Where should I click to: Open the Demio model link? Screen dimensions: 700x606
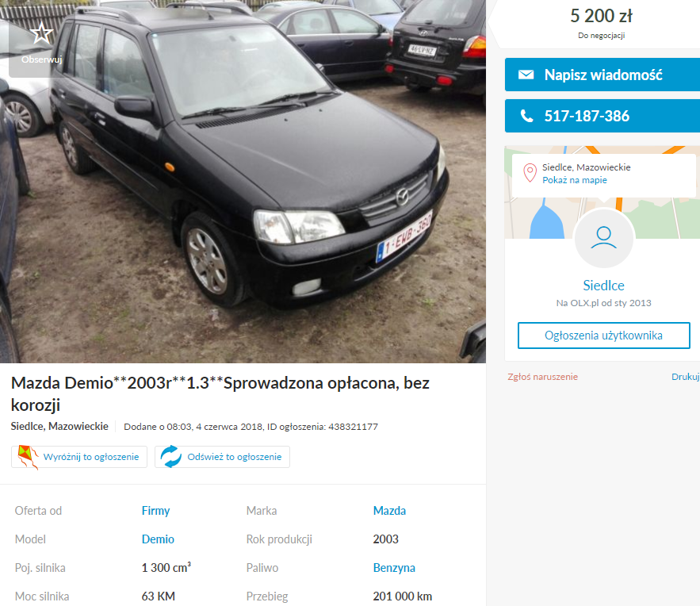point(158,539)
